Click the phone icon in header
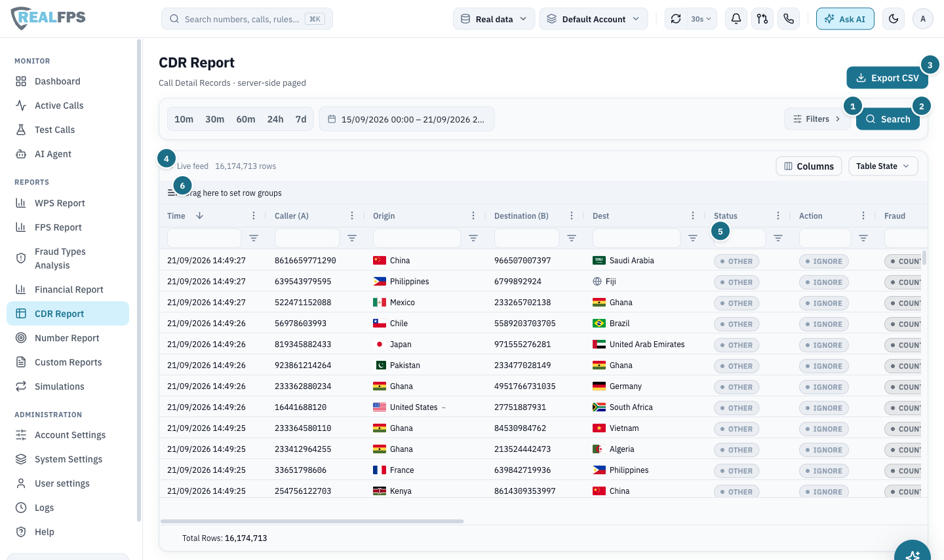Screen dimensions: 944x560 [x=789, y=19]
